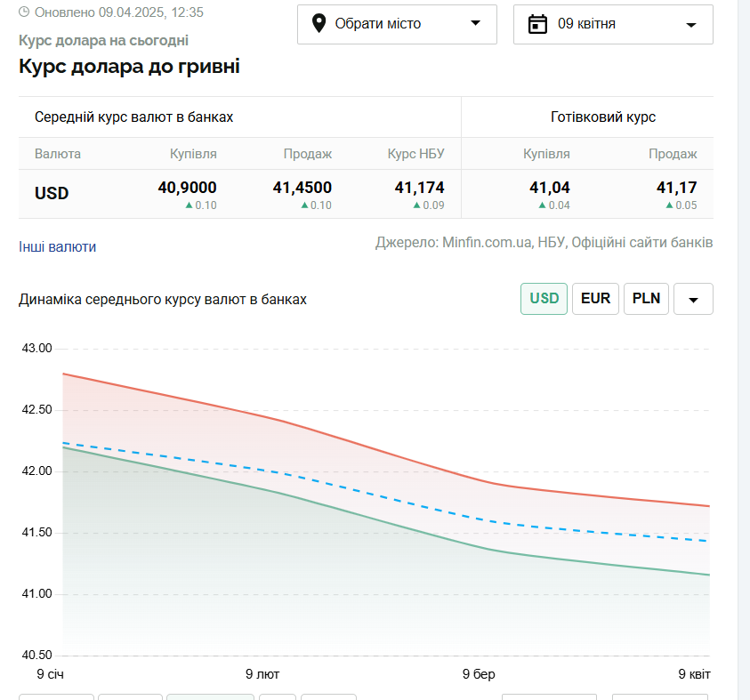
Task: Click the "9 лют" date label on chart axis
Action: click(262, 674)
